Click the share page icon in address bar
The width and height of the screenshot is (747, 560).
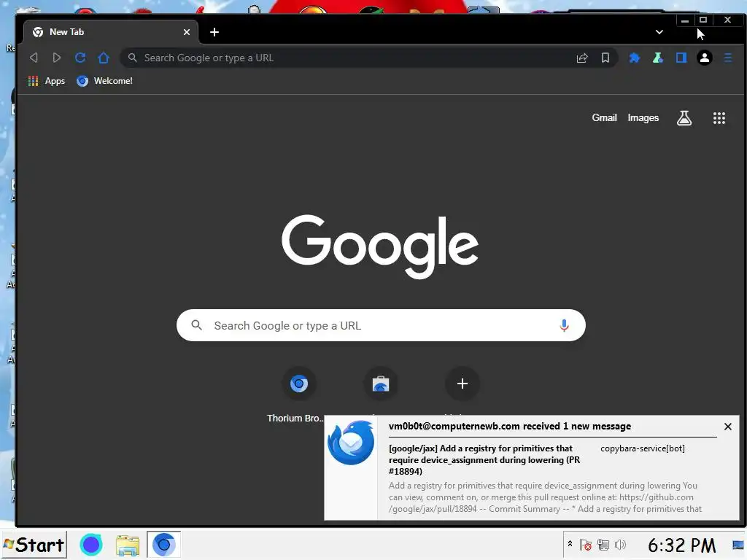[x=581, y=58]
